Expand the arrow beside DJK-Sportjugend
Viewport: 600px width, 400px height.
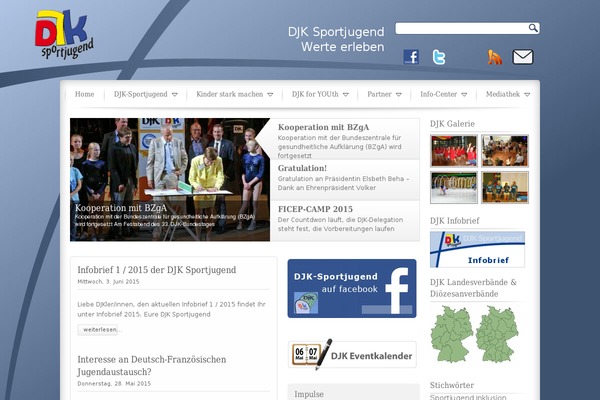click(x=174, y=95)
